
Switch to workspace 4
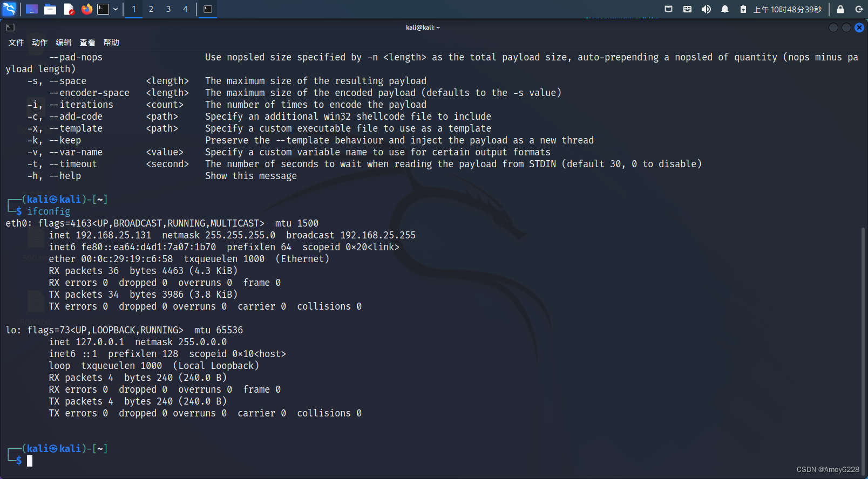click(x=185, y=9)
